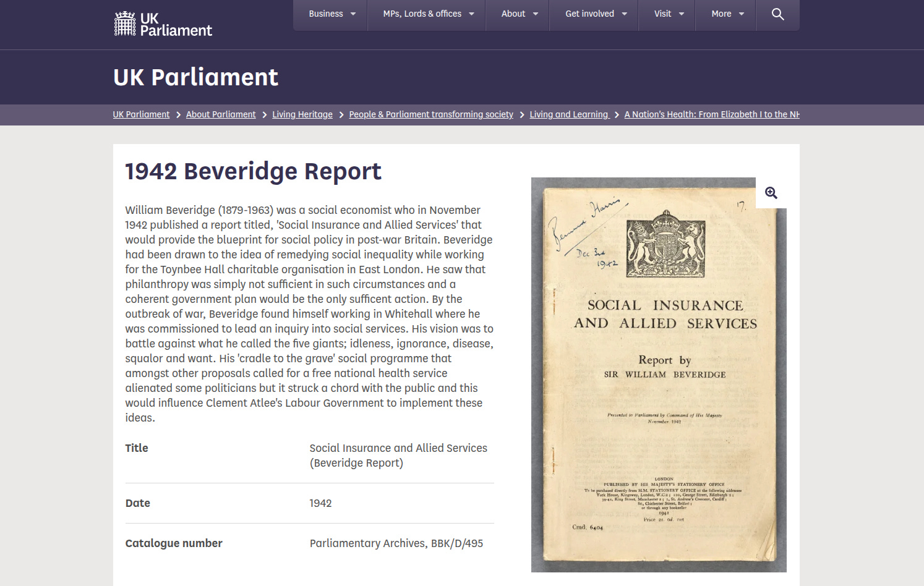This screenshot has height=586, width=924.
Task: Open the Get involved menu item
Action: coord(589,14)
